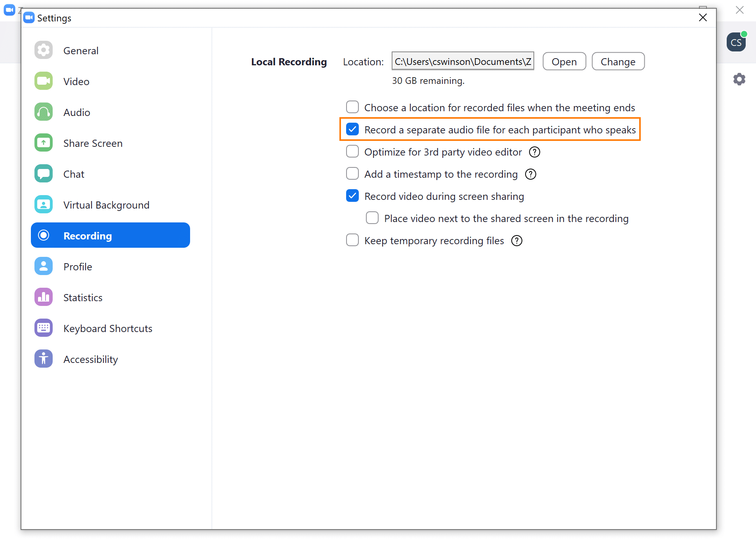Screen dimensions: 756x541
Task: Select the Virtual Background icon
Action: pos(44,205)
